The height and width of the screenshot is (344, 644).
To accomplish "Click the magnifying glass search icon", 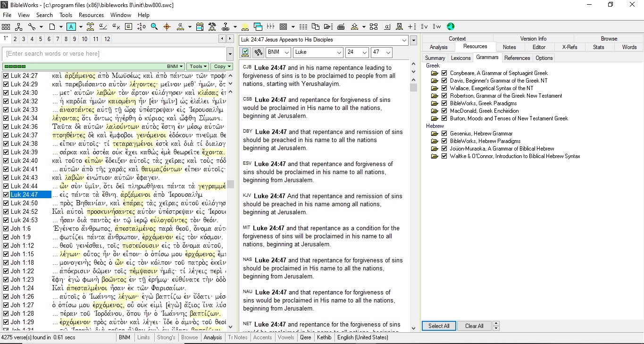I will pos(154,26).
